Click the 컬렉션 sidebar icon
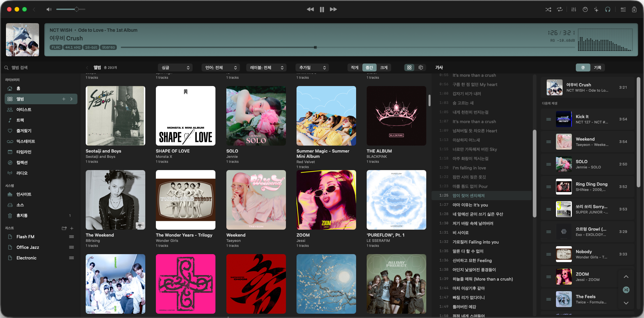The height and width of the screenshot is (318, 644). pyautogui.click(x=10, y=162)
